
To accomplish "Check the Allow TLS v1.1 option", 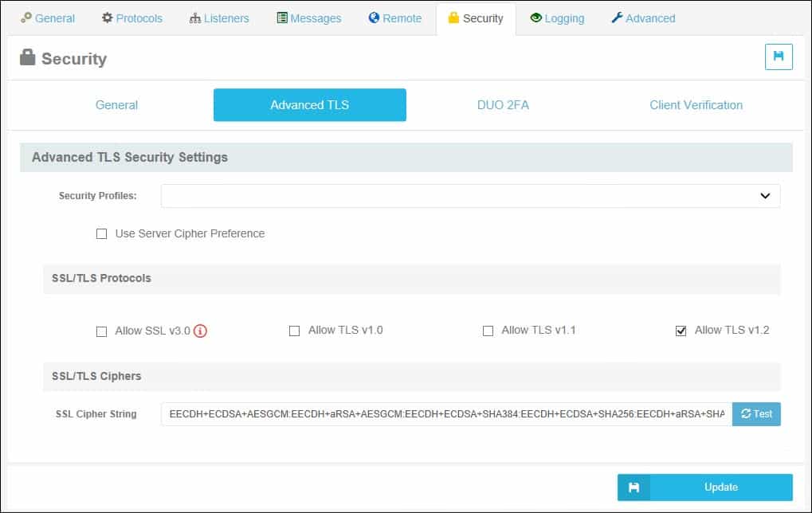I will (x=488, y=331).
